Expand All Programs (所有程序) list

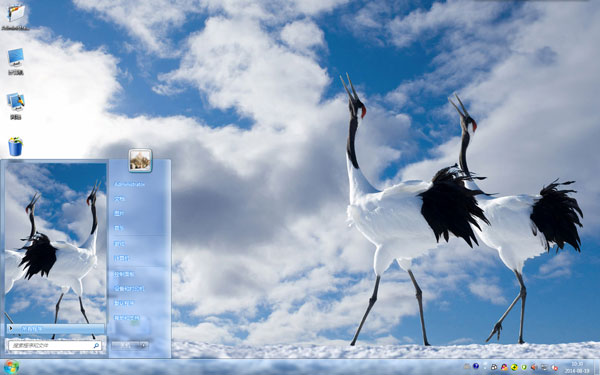click(56, 329)
